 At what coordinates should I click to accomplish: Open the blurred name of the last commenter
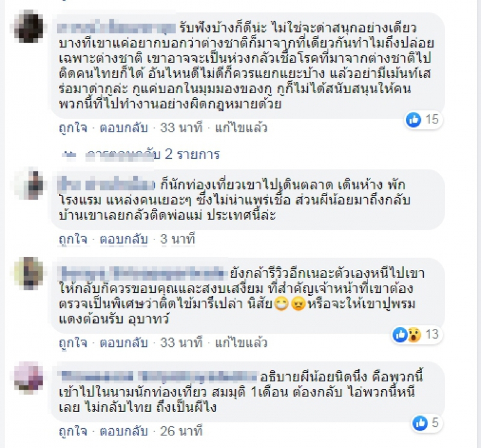[158, 376]
